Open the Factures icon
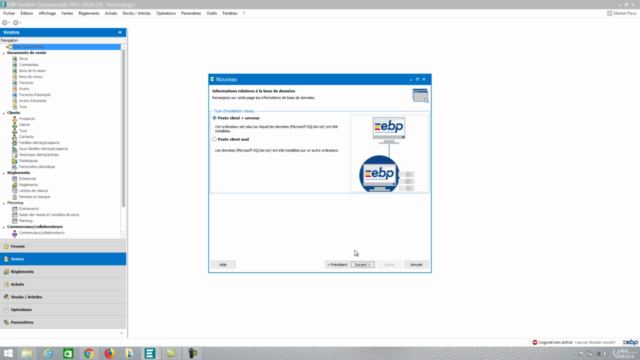Viewport: 640px width, 360px height. coord(15,82)
